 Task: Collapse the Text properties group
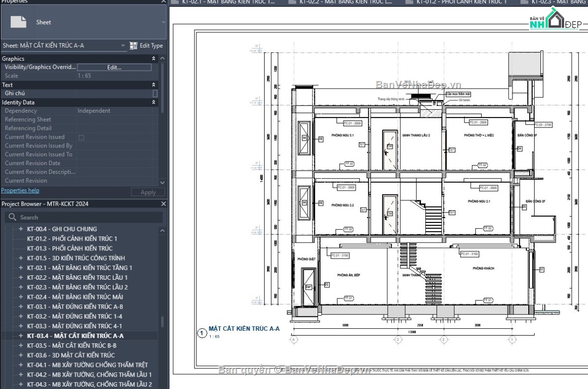[x=153, y=85]
